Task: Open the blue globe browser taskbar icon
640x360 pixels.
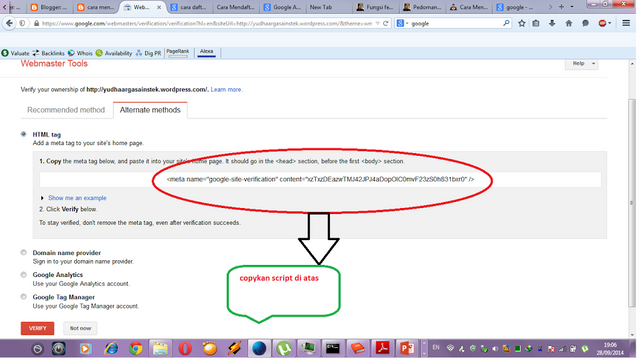Action: (x=259, y=349)
